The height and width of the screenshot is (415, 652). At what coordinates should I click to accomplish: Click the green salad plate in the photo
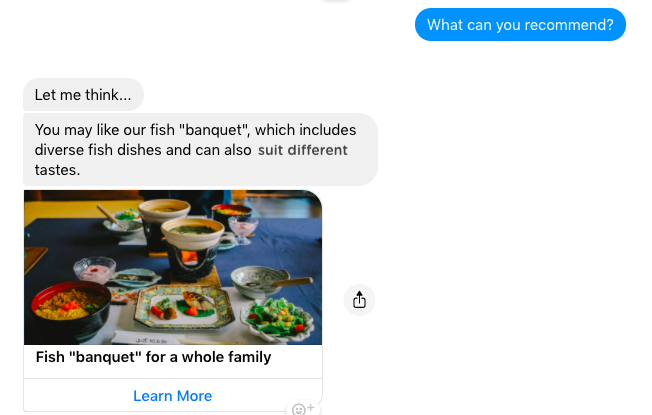pyautogui.click(x=277, y=319)
